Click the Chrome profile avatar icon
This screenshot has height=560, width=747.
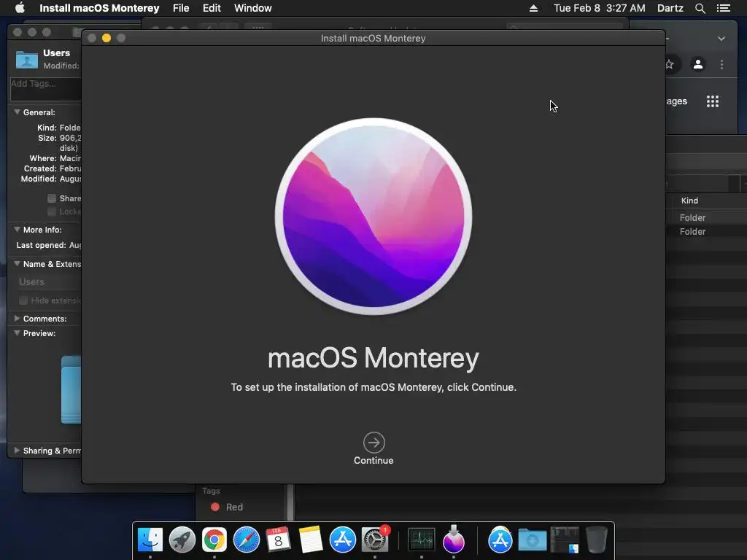coord(698,64)
